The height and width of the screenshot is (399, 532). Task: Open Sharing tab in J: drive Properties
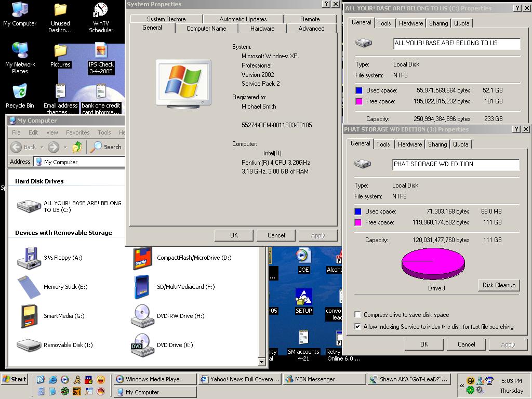(x=437, y=144)
